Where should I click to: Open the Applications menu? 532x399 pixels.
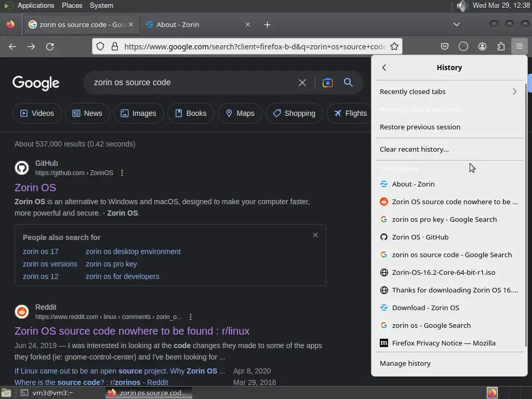(36, 5)
